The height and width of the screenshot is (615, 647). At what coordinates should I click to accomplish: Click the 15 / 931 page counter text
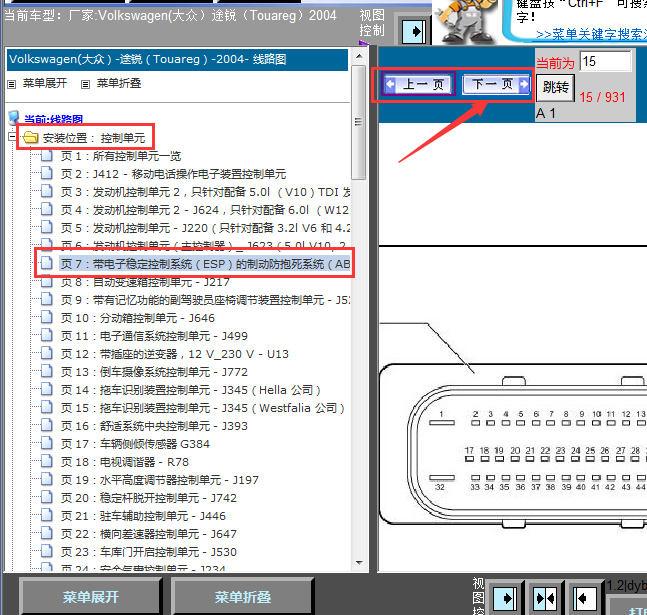tap(602, 97)
